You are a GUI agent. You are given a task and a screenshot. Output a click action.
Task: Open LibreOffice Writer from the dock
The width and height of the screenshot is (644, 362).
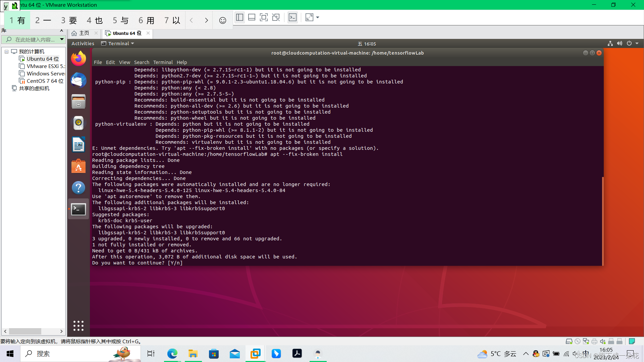pyautogui.click(x=78, y=145)
